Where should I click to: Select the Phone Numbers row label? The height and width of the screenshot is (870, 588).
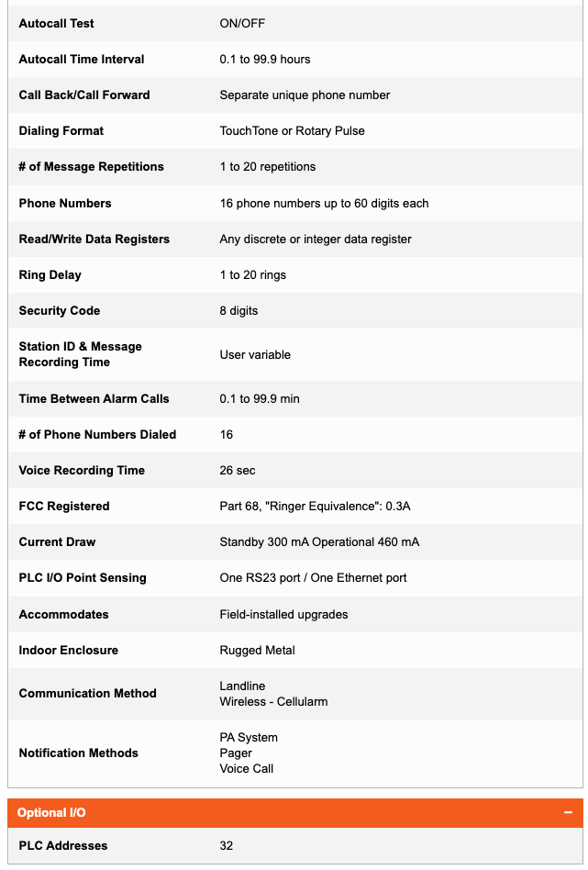(x=65, y=203)
